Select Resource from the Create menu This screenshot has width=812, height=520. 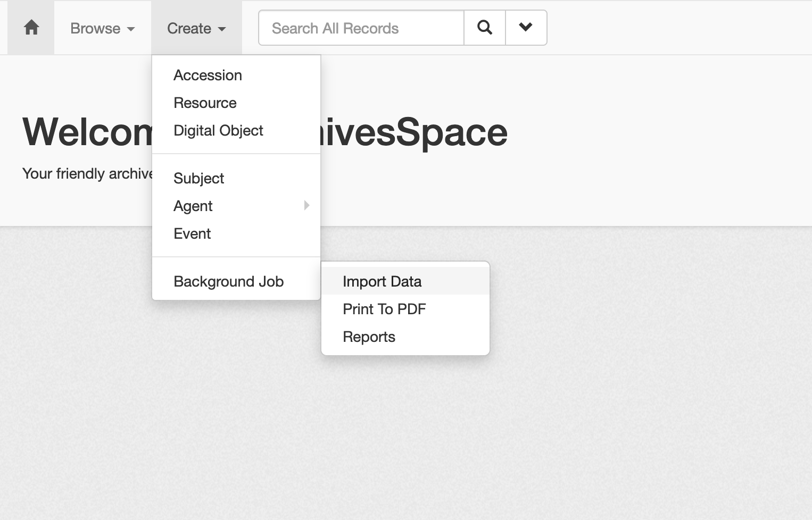[205, 103]
